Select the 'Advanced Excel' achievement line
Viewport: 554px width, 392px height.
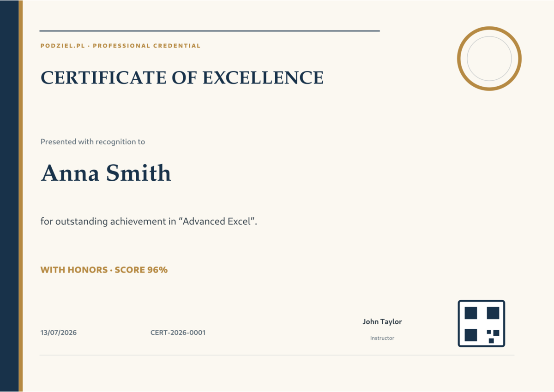pos(149,221)
